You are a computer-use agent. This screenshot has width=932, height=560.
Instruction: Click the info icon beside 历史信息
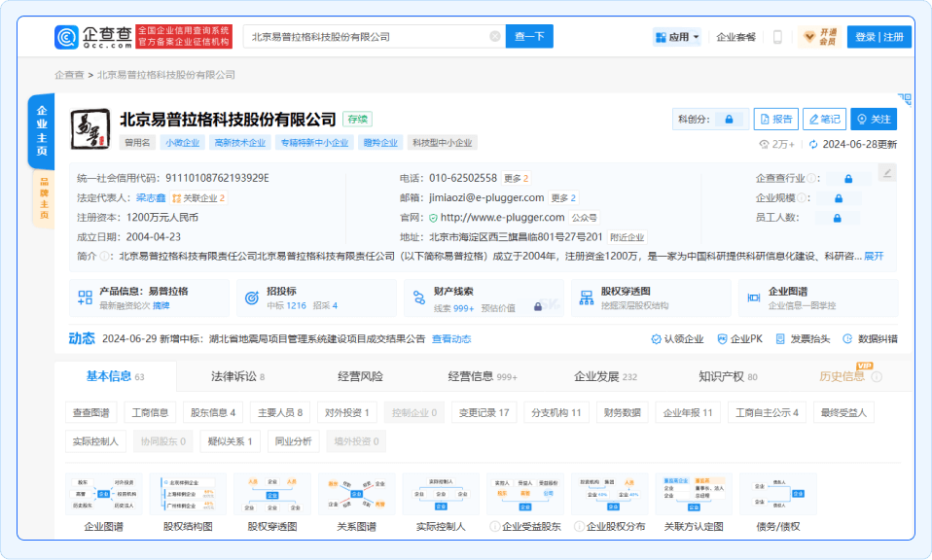[877, 376]
